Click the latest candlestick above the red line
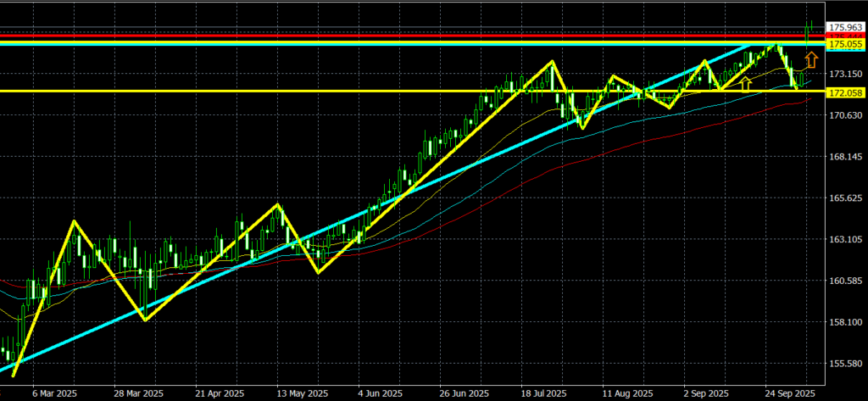The width and height of the screenshot is (868, 401). (810, 28)
